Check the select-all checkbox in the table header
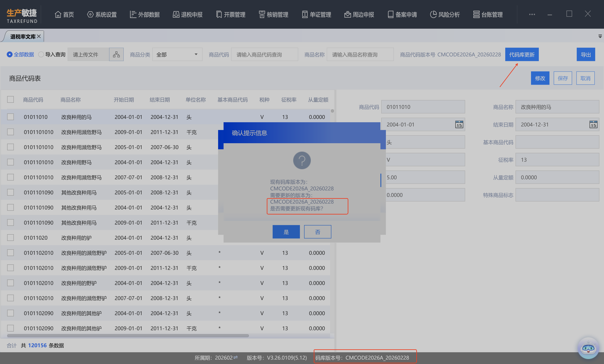 [x=10, y=99]
